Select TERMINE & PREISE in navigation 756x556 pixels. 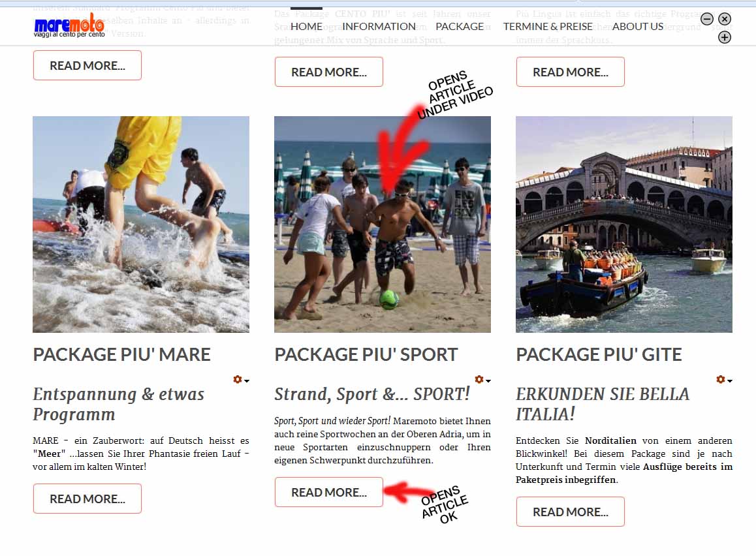pyautogui.click(x=548, y=27)
